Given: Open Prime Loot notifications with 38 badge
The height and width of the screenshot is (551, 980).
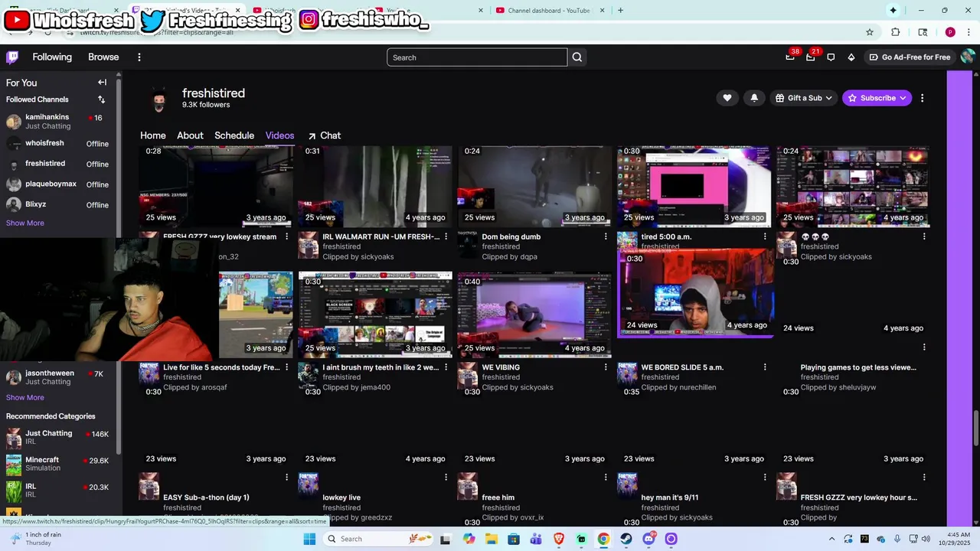Looking at the screenshot, I should click(790, 57).
